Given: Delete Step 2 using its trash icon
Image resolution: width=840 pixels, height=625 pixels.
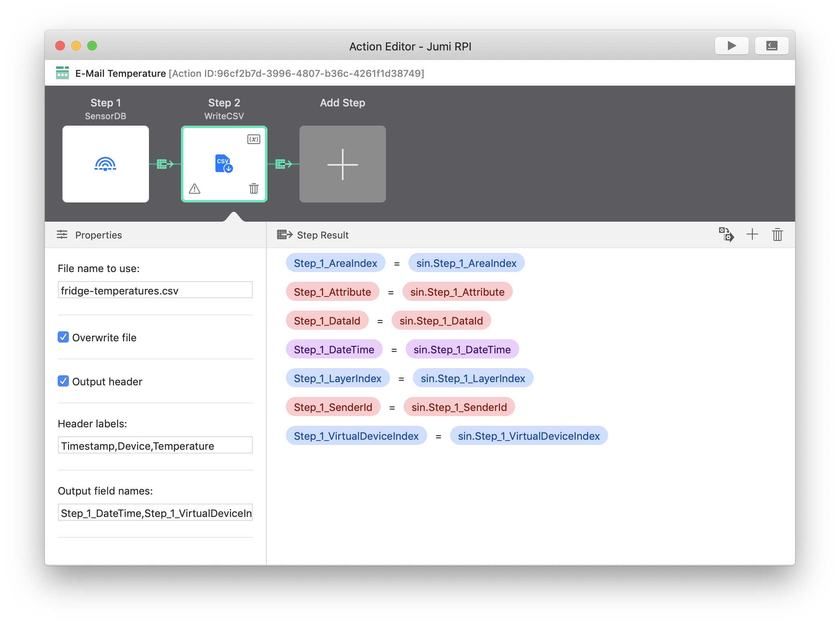Looking at the screenshot, I should [x=254, y=188].
